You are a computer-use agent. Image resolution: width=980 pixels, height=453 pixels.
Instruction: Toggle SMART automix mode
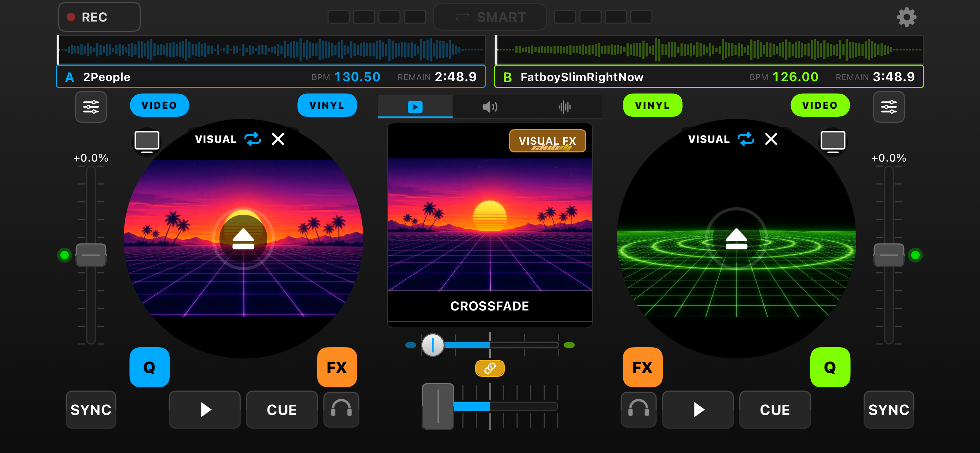[x=490, y=17]
